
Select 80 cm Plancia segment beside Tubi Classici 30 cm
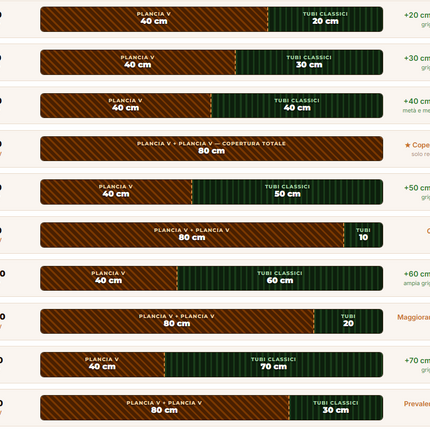point(165,408)
